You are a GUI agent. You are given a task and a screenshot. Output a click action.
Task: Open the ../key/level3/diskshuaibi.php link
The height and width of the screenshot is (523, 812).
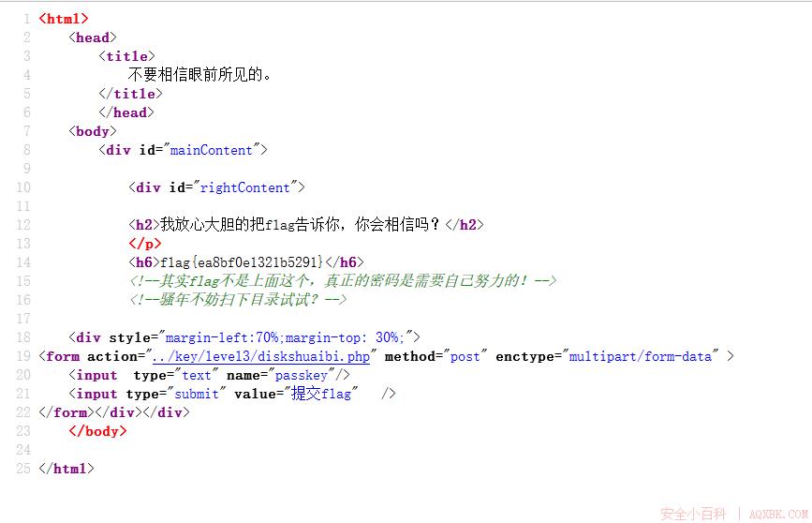click(x=261, y=356)
